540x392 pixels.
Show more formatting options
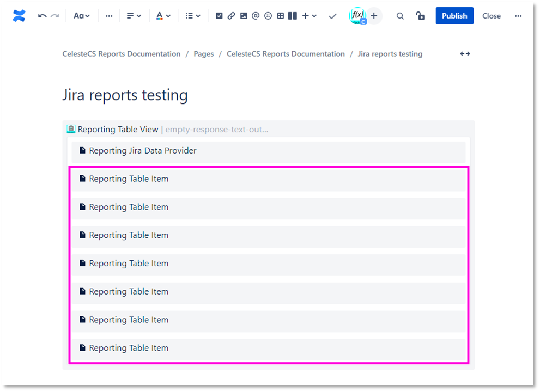coord(109,16)
